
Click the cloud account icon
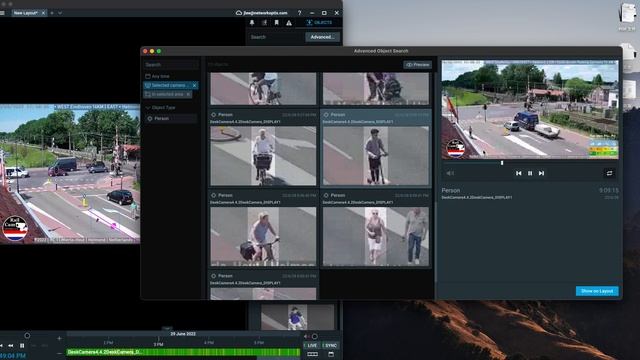point(239,13)
